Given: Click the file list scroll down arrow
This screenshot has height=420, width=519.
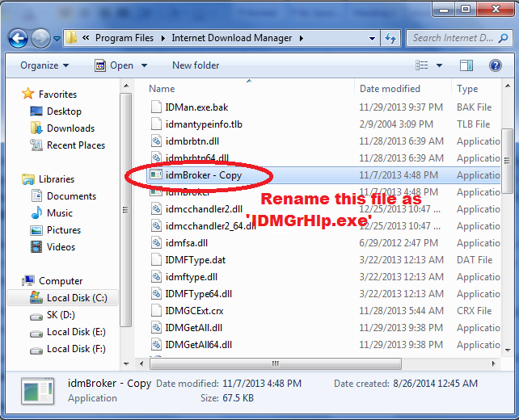Looking at the screenshot, I should [x=508, y=351].
